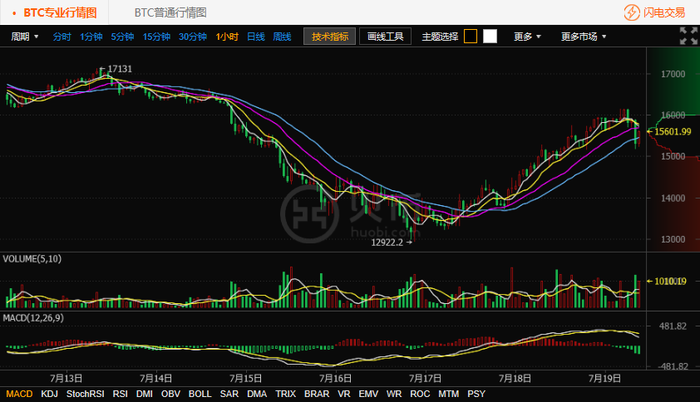Image resolution: width=700 pixels, height=402 pixels.
Task: Choose the 日线 daily interval
Action: tap(256, 37)
